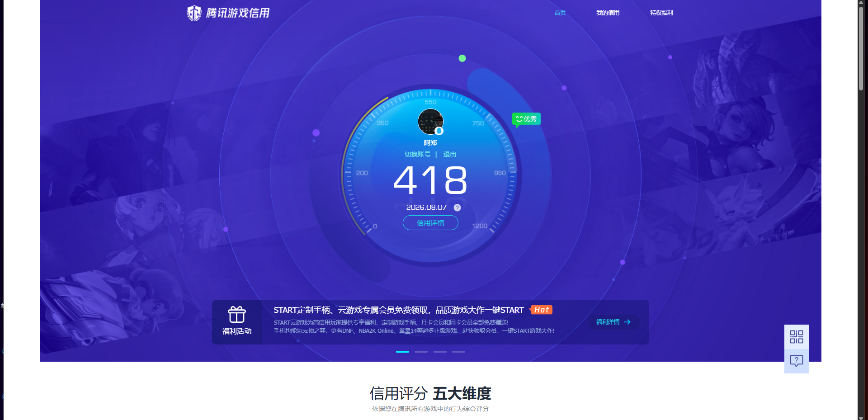Open the 特权福利 navigation tab
The width and height of the screenshot is (868, 420).
click(661, 13)
